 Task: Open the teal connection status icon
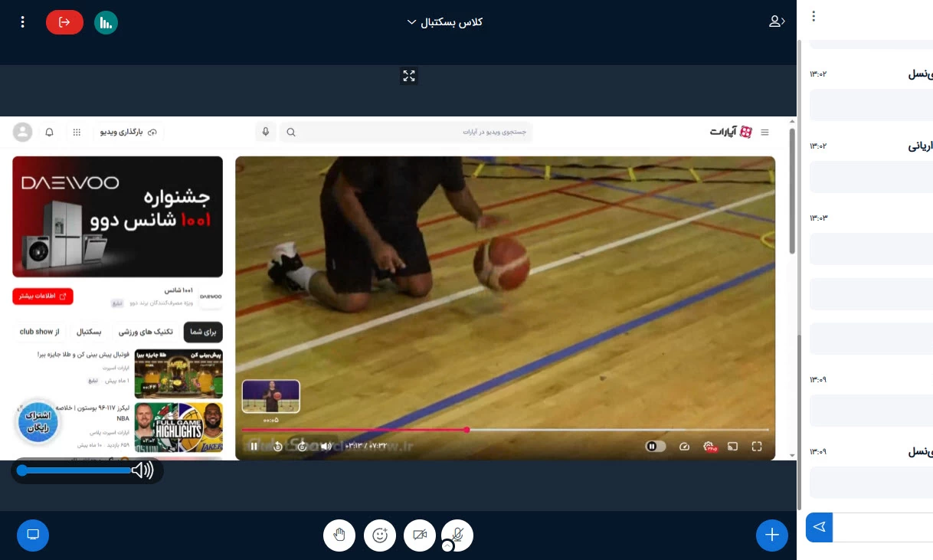pos(106,22)
